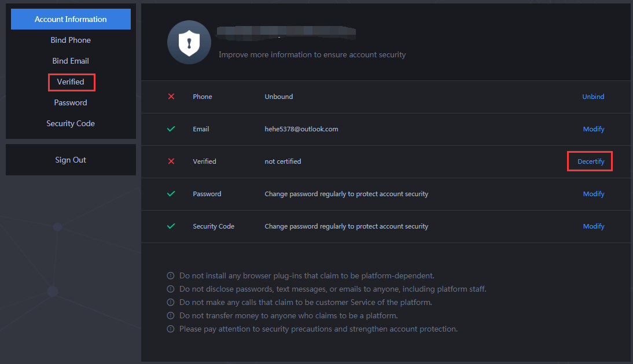
Task: Click the shield keyhole security avatar icon
Action: pyautogui.click(x=189, y=42)
